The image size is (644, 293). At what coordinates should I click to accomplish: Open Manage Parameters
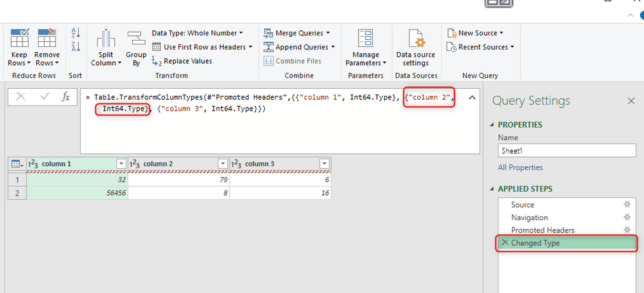click(366, 47)
